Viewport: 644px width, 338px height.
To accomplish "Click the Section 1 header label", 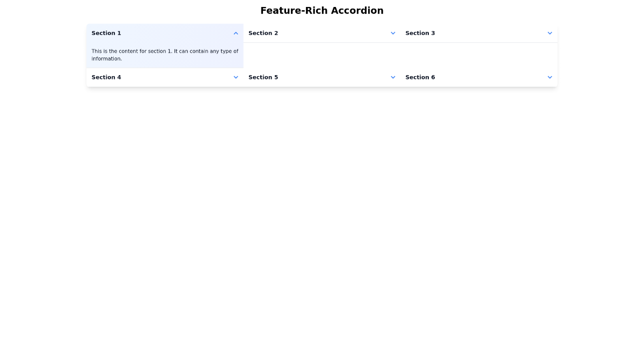I will tap(106, 33).
